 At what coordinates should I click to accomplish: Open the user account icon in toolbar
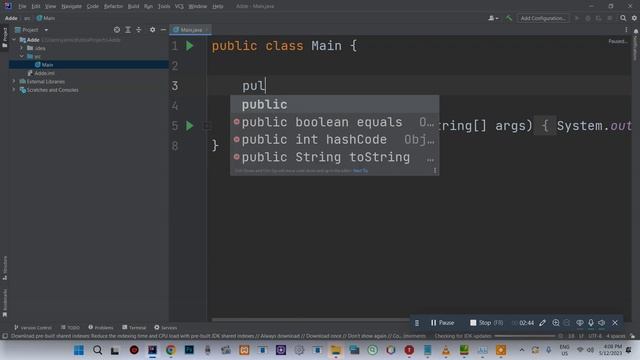click(x=493, y=18)
